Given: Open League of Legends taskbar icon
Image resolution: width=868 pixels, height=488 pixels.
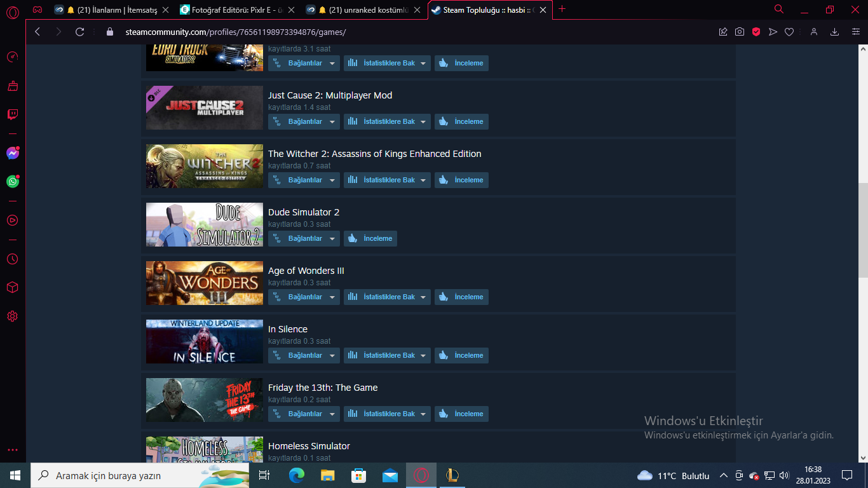Looking at the screenshot, I should [x=452, y=475].
